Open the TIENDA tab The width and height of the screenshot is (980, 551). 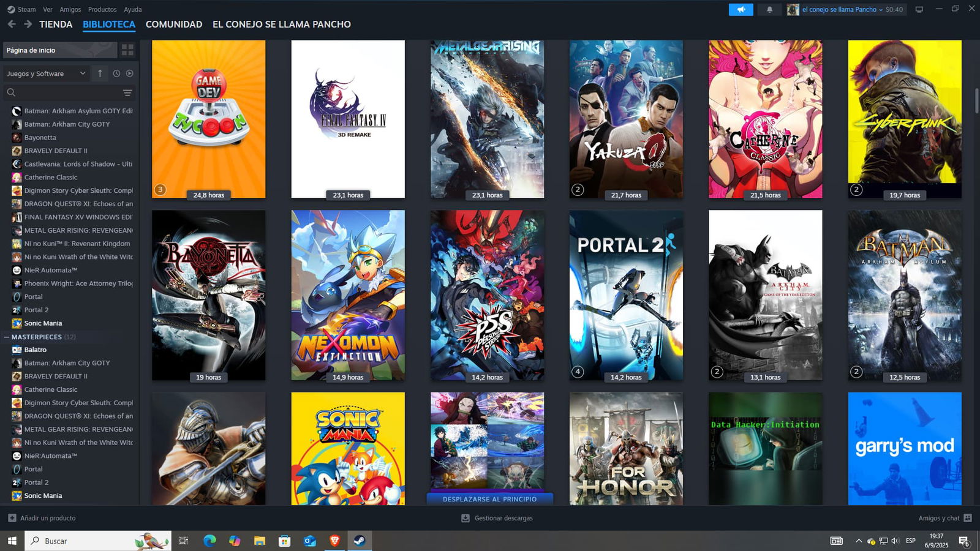56,24
